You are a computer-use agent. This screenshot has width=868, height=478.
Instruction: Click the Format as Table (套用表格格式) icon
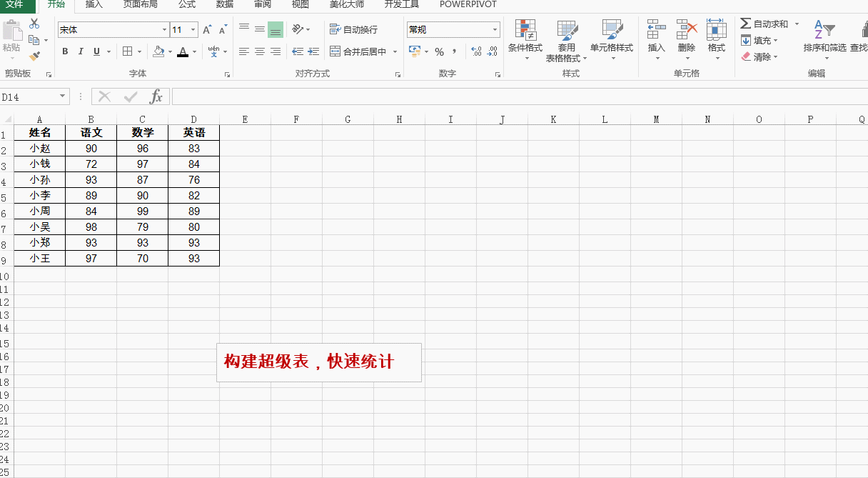567,31
